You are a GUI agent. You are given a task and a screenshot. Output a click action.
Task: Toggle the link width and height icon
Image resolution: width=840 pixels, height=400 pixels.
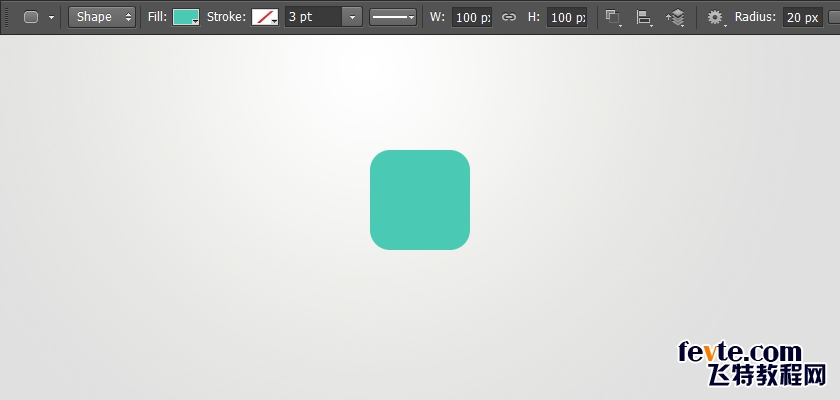pyautogui.click(x=509, y=17)
